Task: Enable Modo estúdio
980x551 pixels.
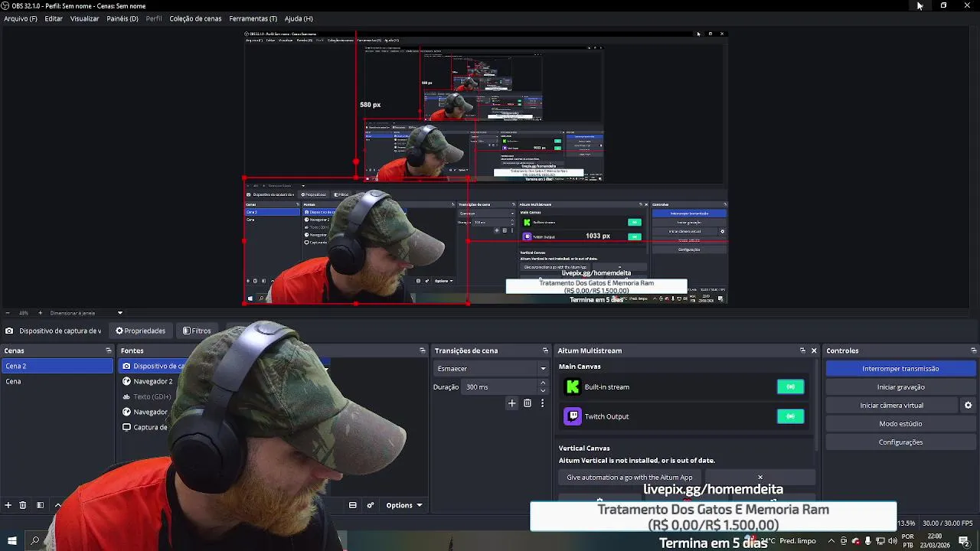Action: (x=900, y=424)
